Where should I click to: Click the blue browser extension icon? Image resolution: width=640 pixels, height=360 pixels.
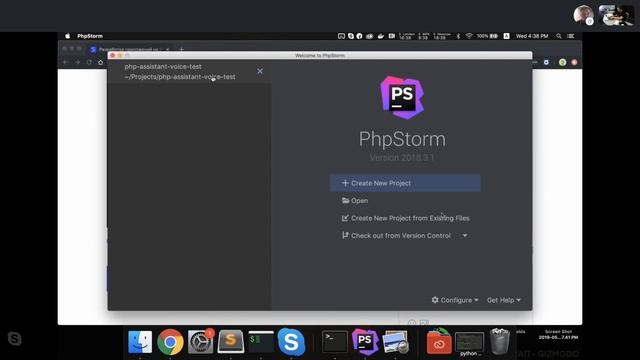(x=546, y=62)
